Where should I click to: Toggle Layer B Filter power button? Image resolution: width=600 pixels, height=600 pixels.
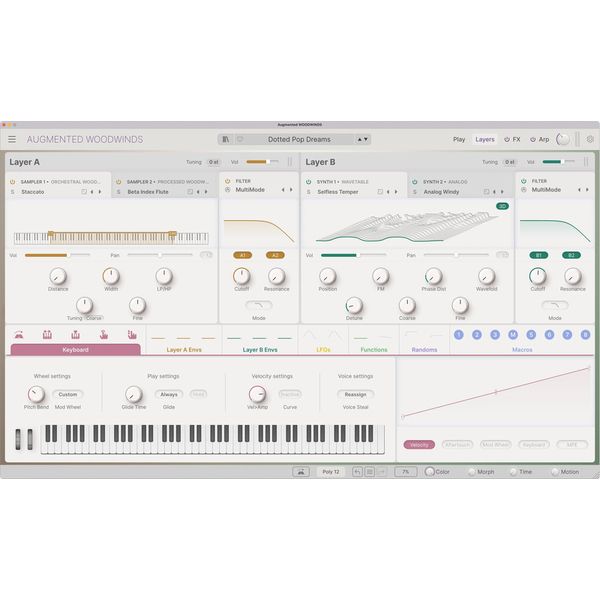524,181
